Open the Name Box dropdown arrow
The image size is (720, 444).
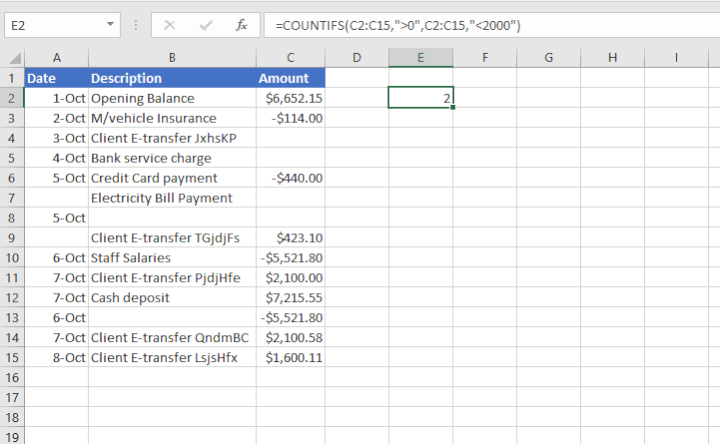coord(109,25)
